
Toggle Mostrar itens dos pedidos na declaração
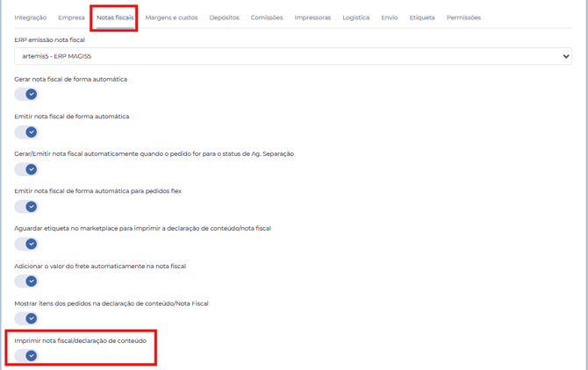[27, 319]
